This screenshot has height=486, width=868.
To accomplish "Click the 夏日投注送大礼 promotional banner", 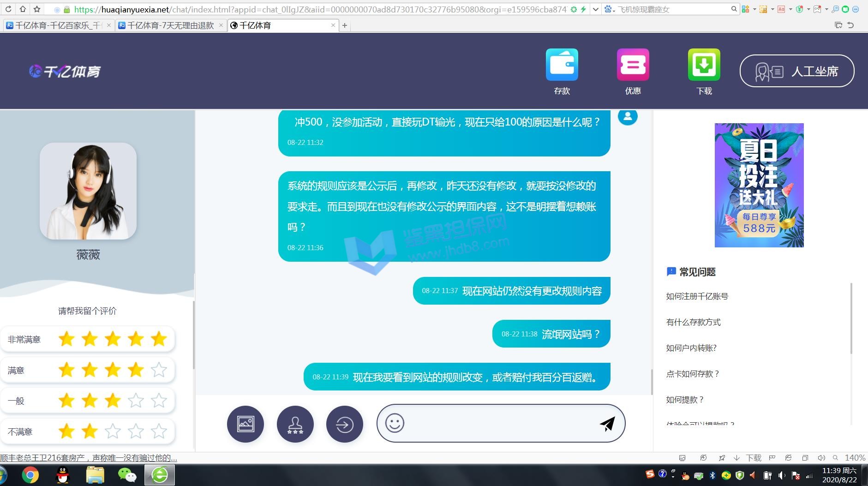I will [759, 185].
